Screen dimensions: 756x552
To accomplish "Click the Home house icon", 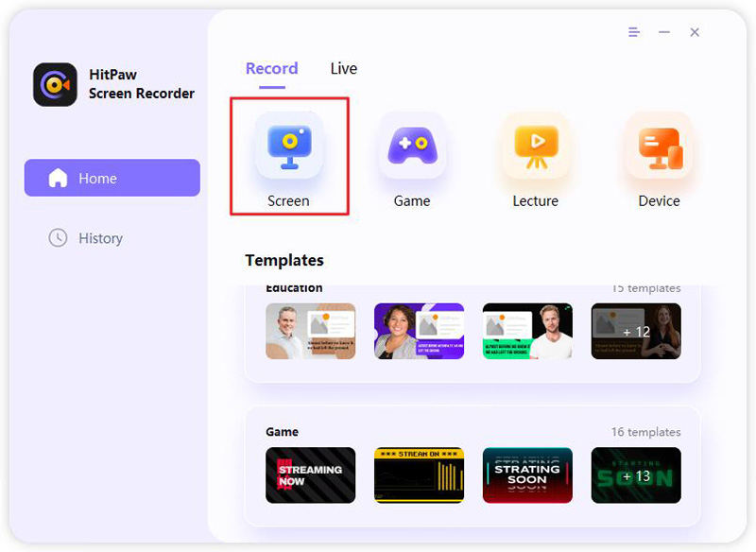I will 58,178.
